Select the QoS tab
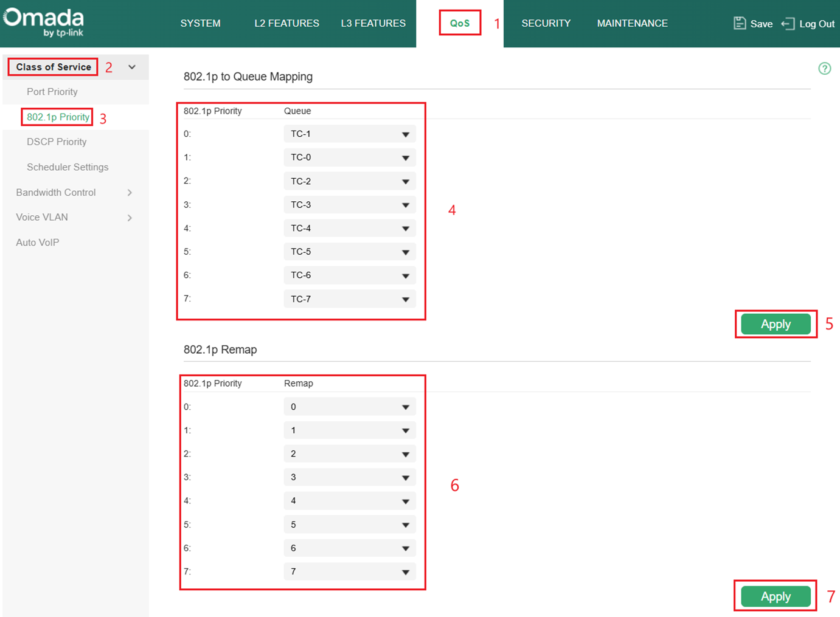 coord(460,23)
